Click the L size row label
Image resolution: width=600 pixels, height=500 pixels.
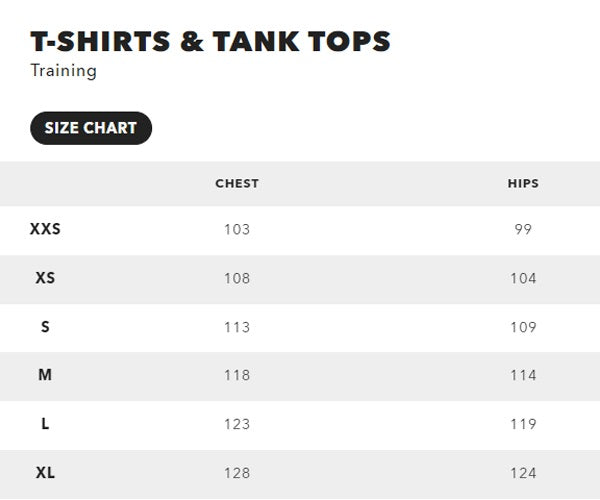[45, 424]
